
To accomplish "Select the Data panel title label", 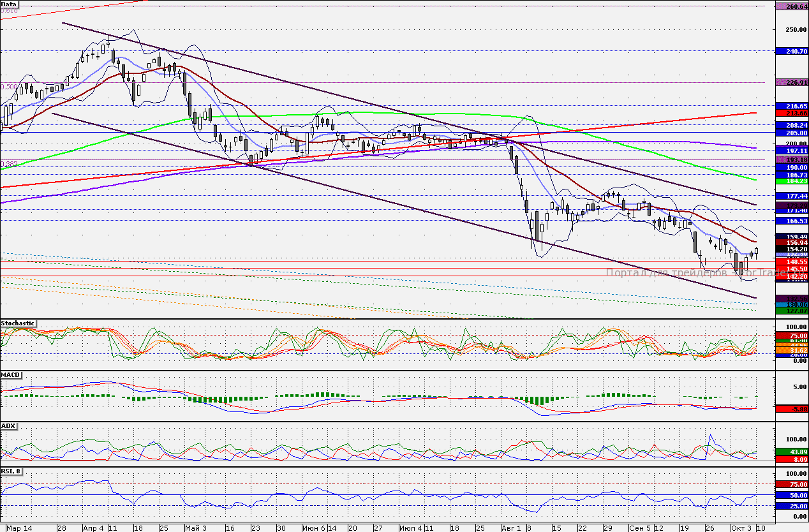I will pos(9,3).
